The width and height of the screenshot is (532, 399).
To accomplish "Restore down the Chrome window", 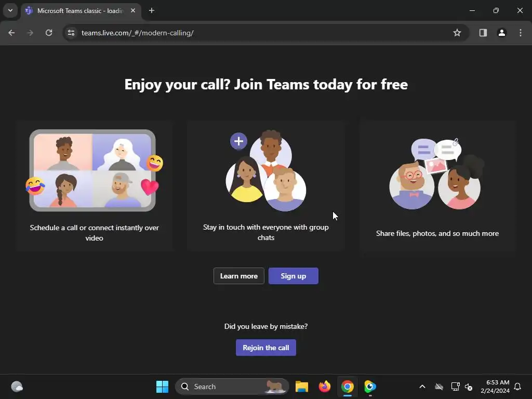I will 496,10.
